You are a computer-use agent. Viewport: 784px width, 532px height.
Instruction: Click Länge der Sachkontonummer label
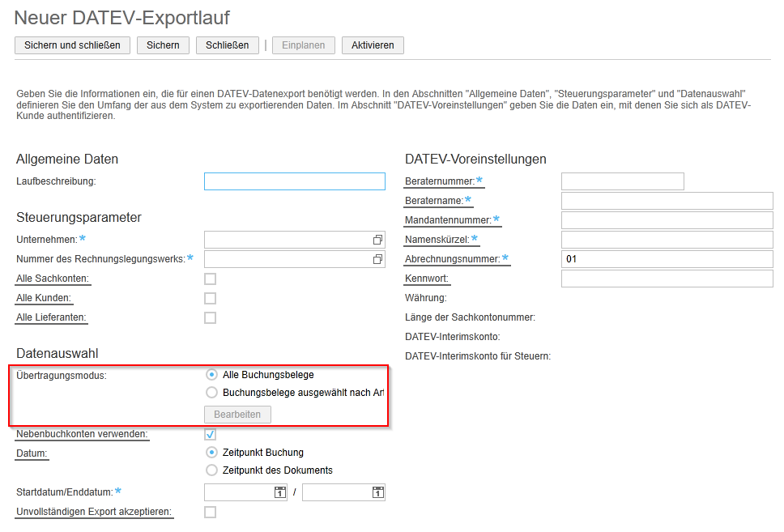click(470, 317)
